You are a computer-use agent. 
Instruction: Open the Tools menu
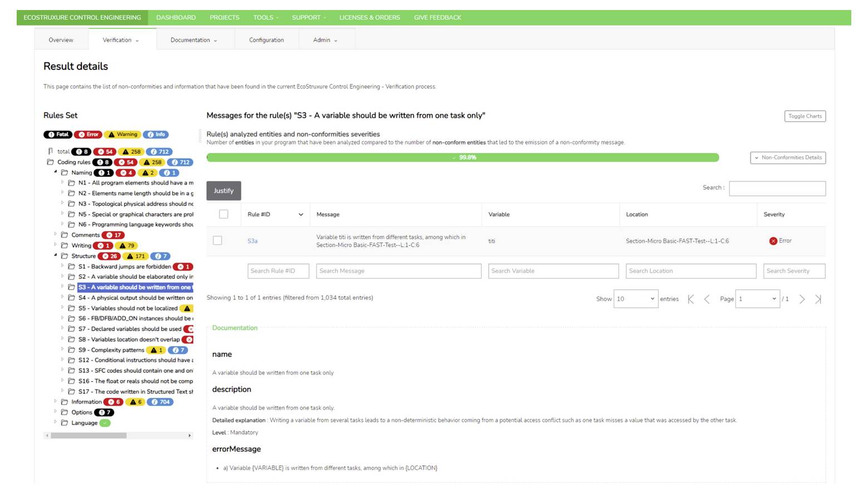pyautogui.click(x=264, y=17)
